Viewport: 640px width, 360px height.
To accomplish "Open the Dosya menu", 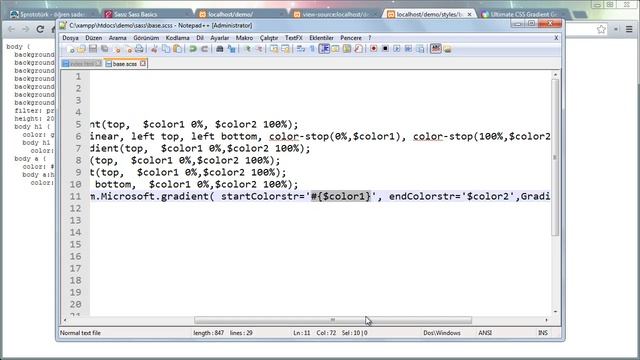I will 70,38.
